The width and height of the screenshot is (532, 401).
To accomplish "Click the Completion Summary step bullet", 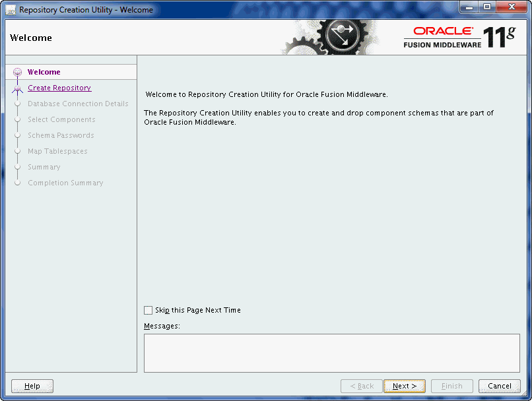I will [x=17, y=183].
